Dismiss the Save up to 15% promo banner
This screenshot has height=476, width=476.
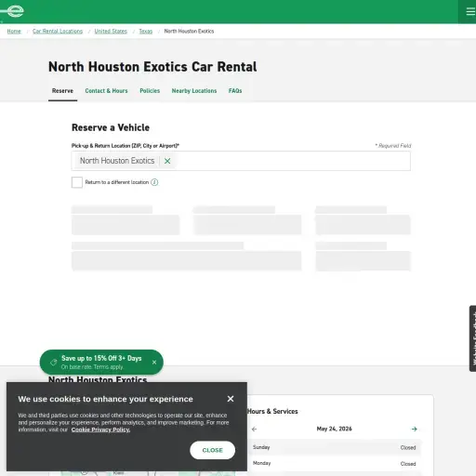point(154,363)
